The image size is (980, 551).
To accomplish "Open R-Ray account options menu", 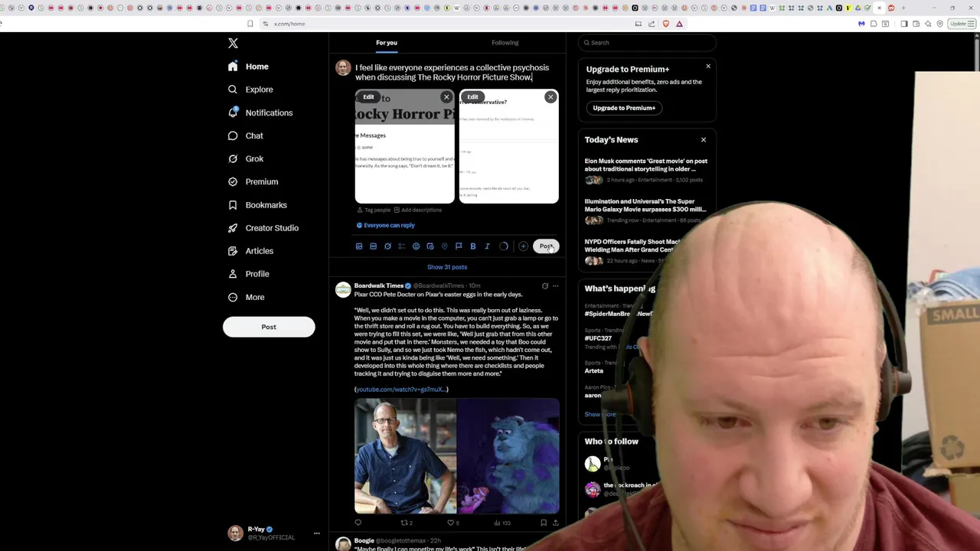I will click(x=316, y=533).
